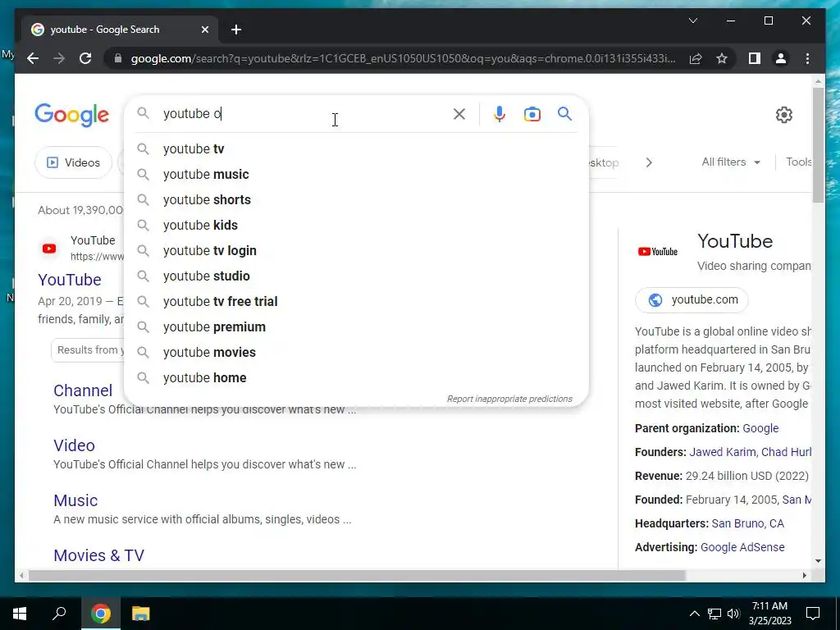
Task: Open Google parent organization link
Action: (x=760, y=428)
